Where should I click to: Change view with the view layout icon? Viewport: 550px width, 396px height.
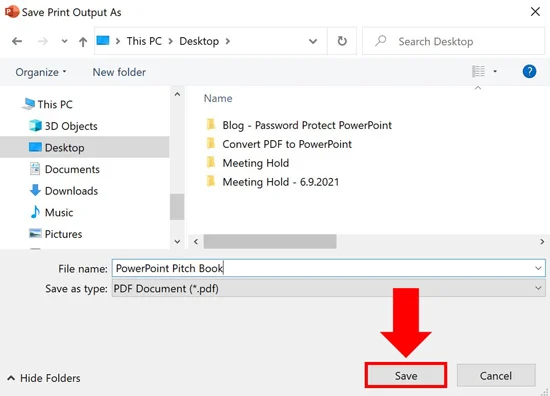[478, 71]
